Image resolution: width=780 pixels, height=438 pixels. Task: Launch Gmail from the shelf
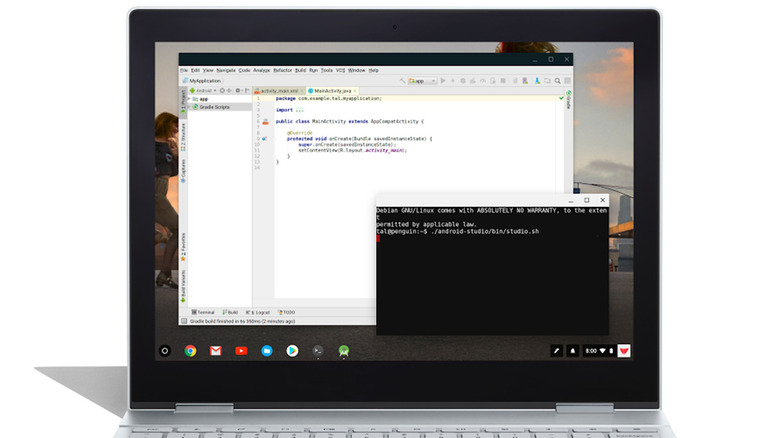(x=215, y=351)
